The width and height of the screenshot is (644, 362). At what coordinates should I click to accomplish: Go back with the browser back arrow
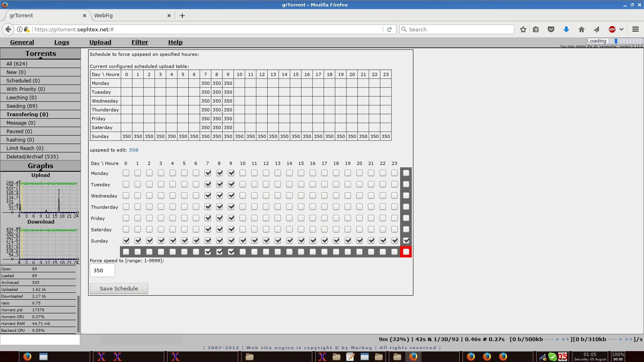(8, 29)
